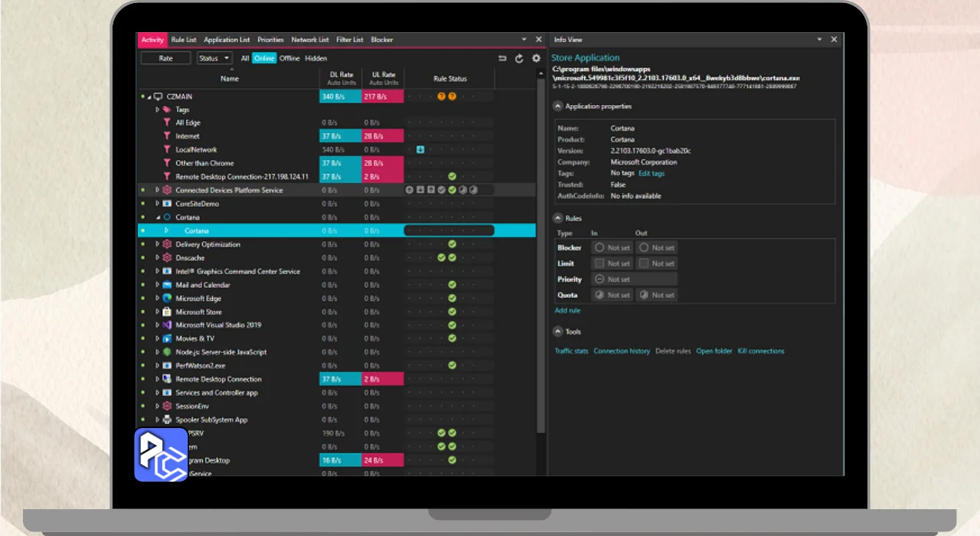
Task: Select the Blocker In radio option
Action: click(x=600, y=247)
